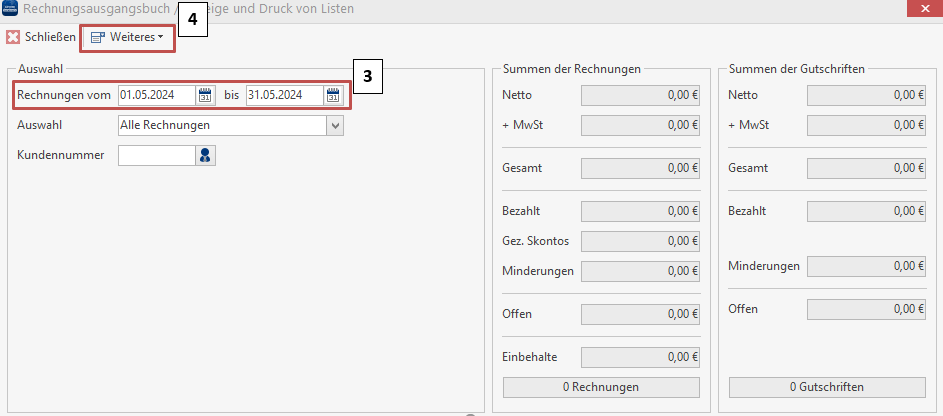Click the Einbehalte value field
943x416 pixels.
pyautogui.click(x=640, y=357)
